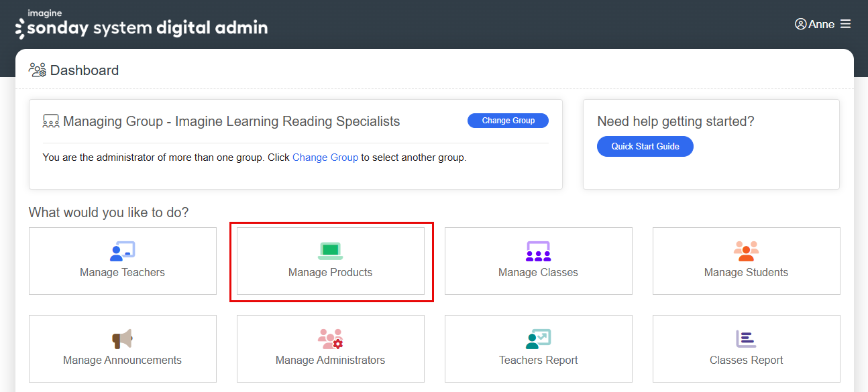Viewport: 868px width, 392px height.
Task: Click the Manage Students text label
Action: [x=746, y=272]
